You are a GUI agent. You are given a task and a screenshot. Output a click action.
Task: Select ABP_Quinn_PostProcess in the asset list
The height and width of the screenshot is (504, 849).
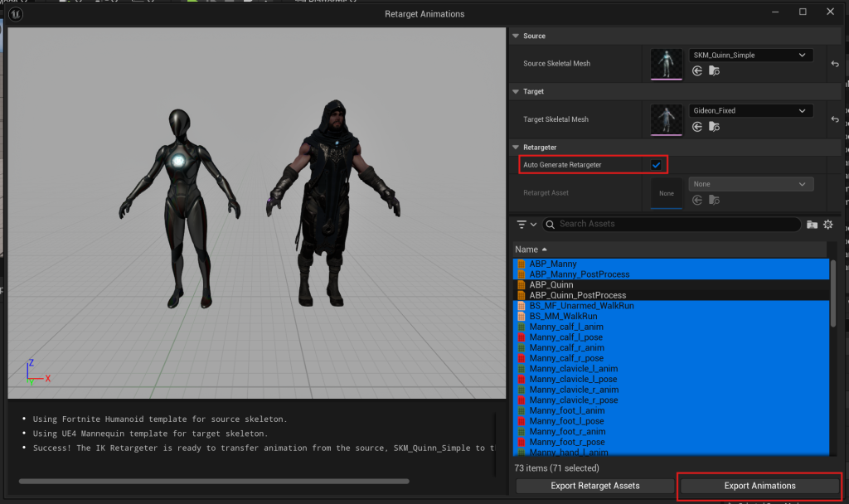coord(671,296)
